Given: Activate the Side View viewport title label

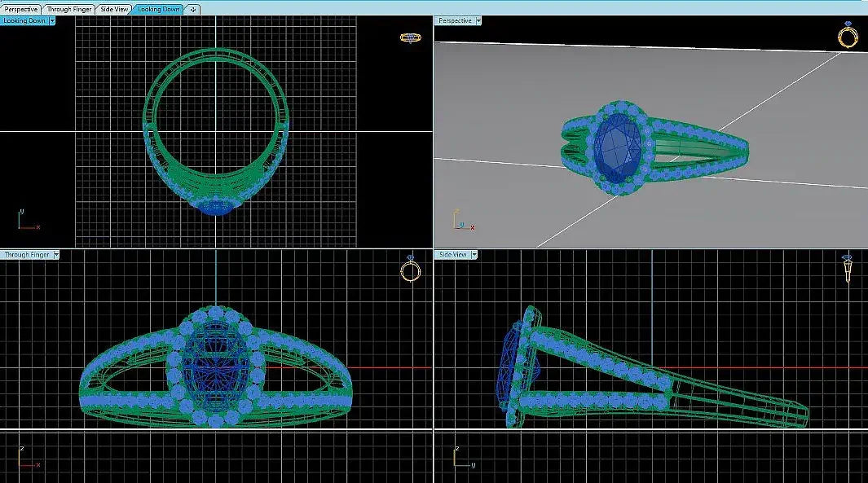Looking at the screenshot, I should 453,255.
